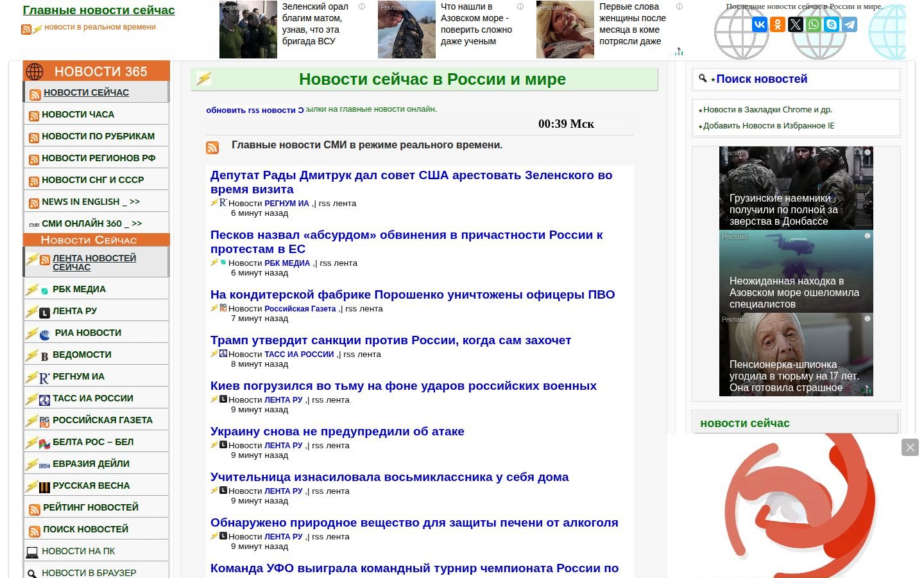Click RSS icon beside Главные новости СМИ
The width and height of the screenshot is (924, 578).
pos(212,148)
